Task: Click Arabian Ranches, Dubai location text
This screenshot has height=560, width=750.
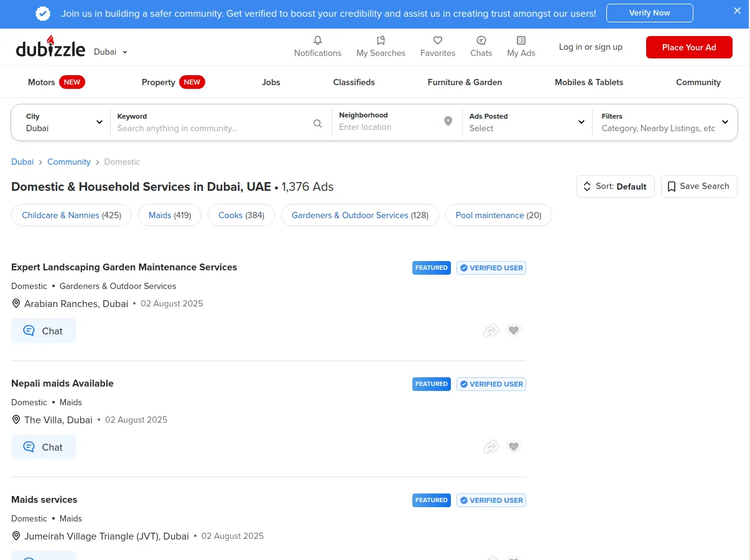Action: [x=76, y=304]
